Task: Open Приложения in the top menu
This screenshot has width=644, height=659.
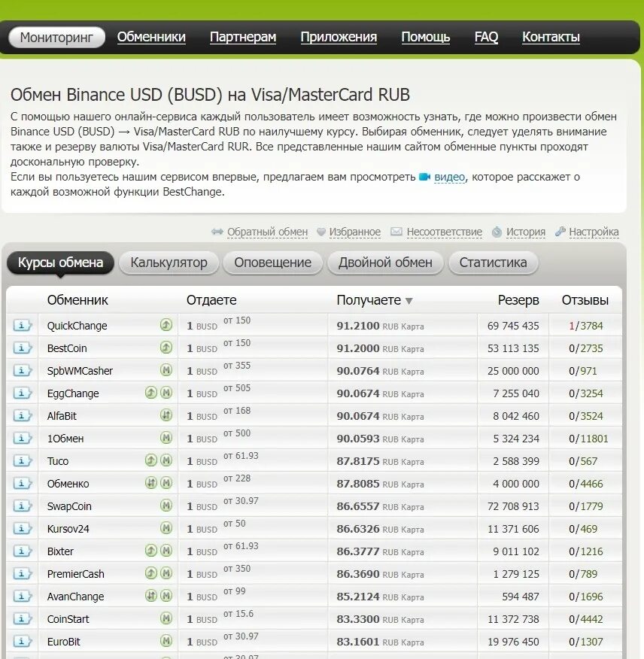Action: [339, 37]
